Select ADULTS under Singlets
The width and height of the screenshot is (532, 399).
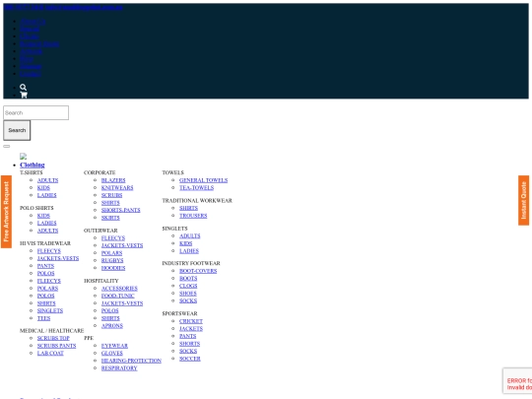[x=190, y=235]
